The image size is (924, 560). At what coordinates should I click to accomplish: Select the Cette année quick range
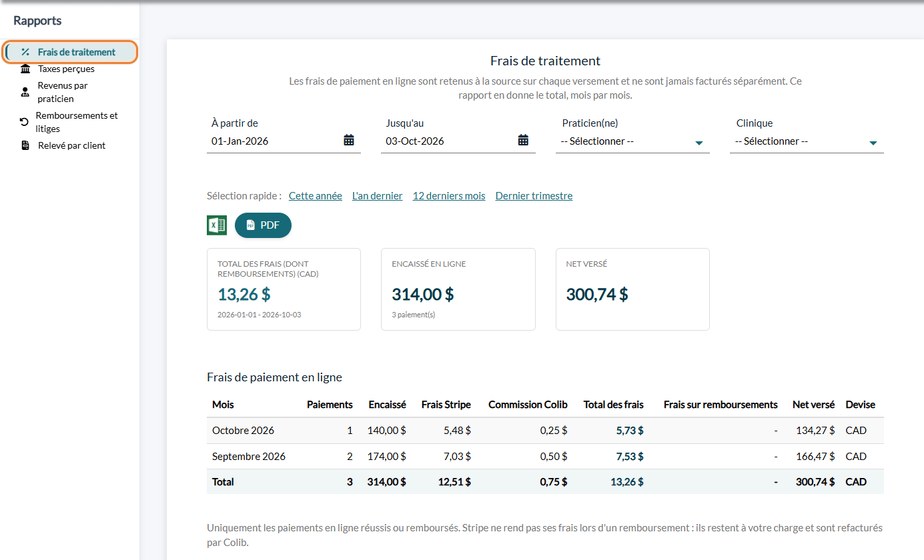click(x=316, y=196)
